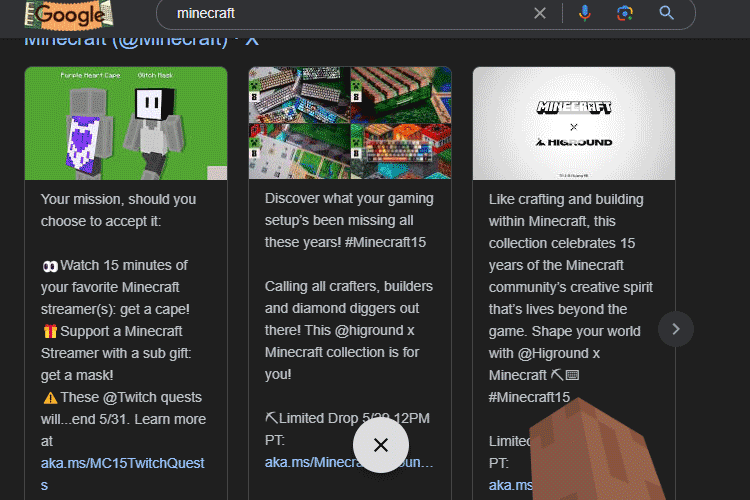Screen dimensions: 750x500
Task: Open the Minecraft x Higround logo image
Action: [574, 123]
